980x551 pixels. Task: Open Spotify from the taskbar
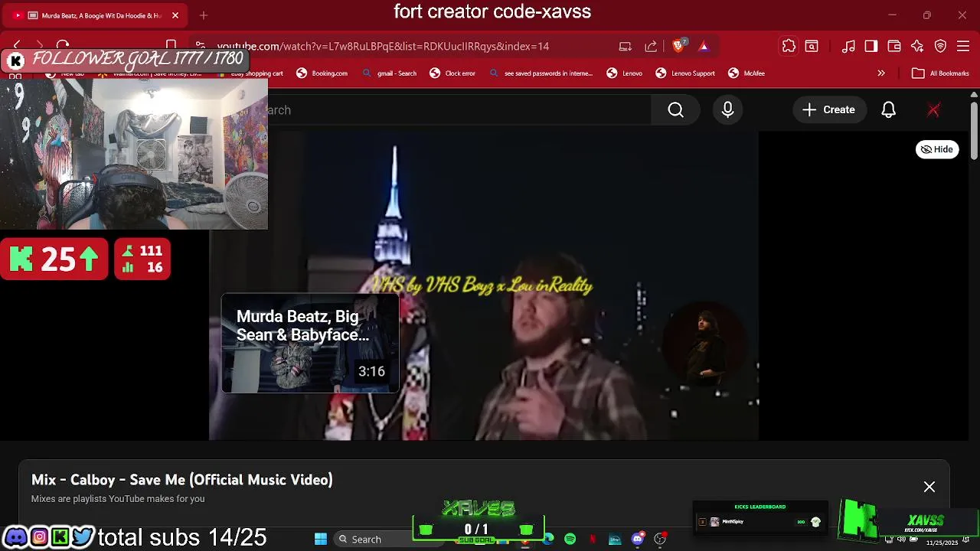570,540
